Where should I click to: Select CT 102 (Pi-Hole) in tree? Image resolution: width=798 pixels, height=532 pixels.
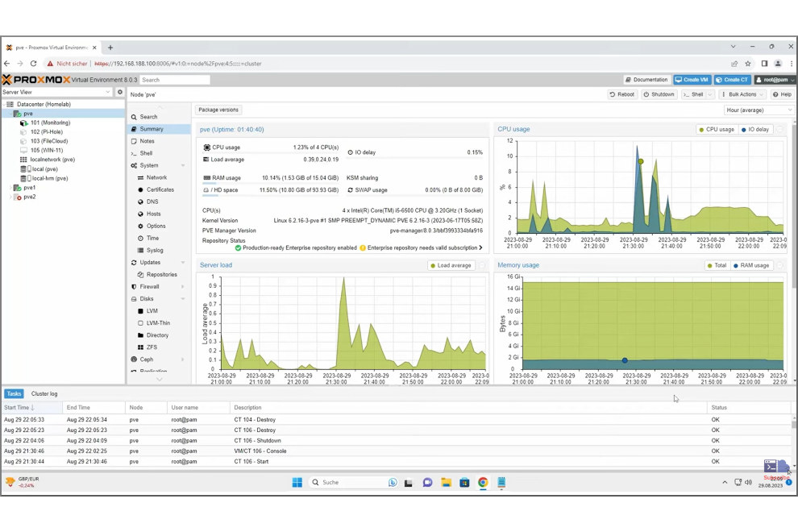click(x=46, y=132)
